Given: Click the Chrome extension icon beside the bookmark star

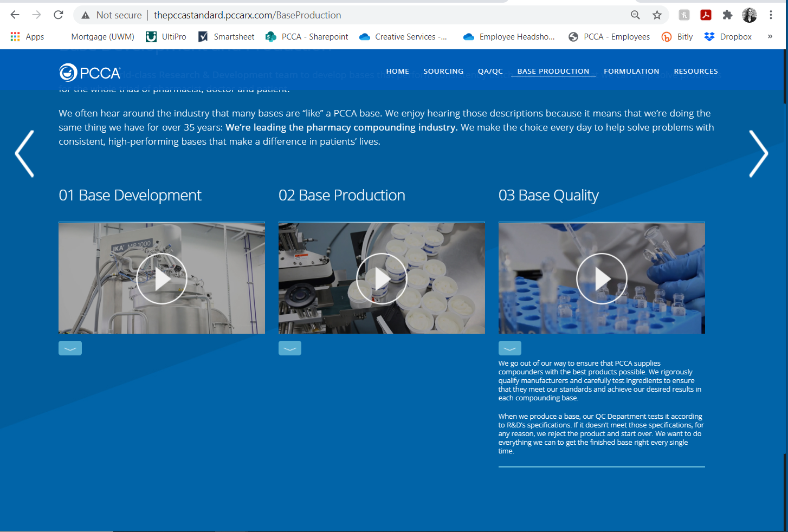Looking at the screenshot, I should click(684, 15).
